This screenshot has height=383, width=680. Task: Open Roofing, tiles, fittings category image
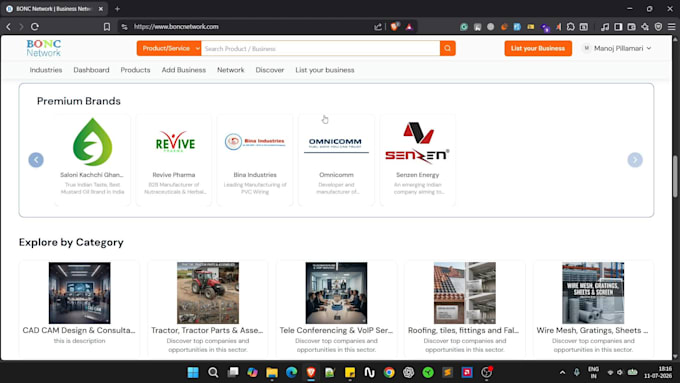(464, 293)
